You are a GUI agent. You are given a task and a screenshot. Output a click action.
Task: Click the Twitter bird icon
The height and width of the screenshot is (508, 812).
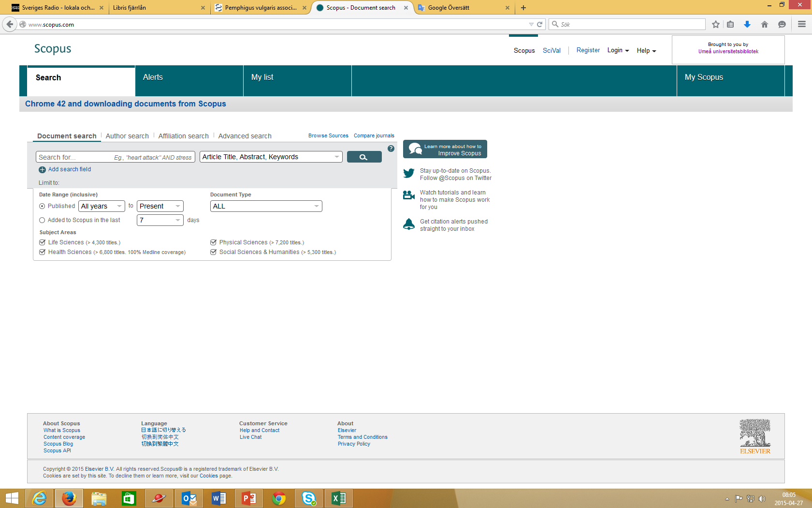(x=409, y=173)
